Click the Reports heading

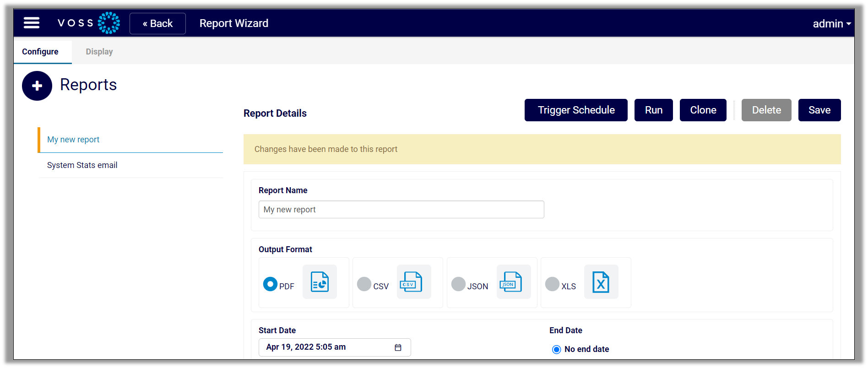tap(88, 85)
